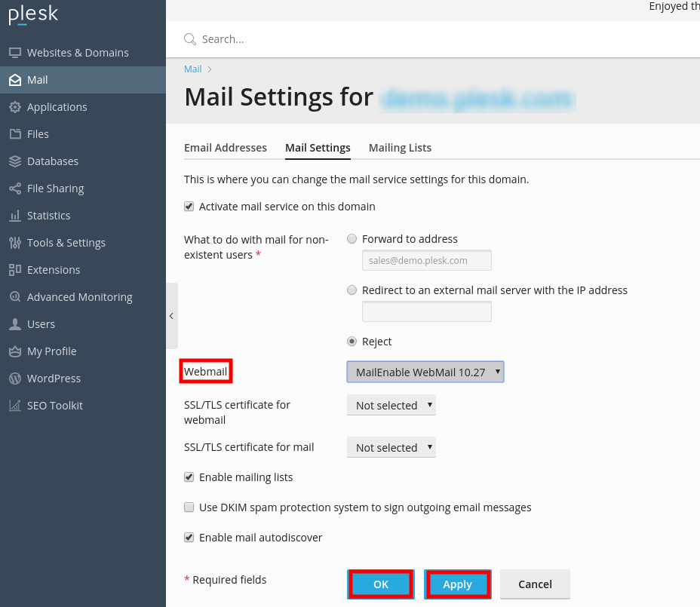Uncheck Enable mailing lists
This screenshot has height=607, width=700.
[189, 477]
